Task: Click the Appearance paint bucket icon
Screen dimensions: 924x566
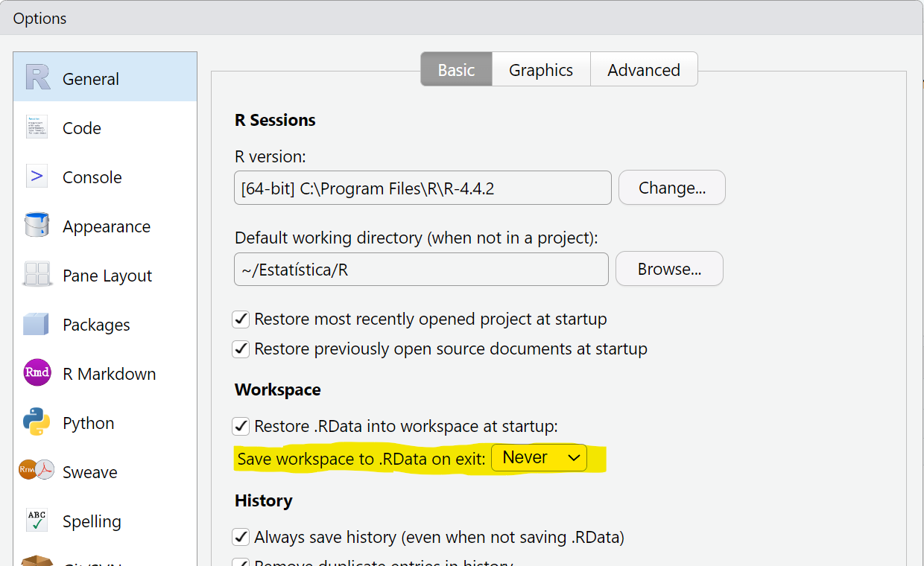Action: [37, 226]
